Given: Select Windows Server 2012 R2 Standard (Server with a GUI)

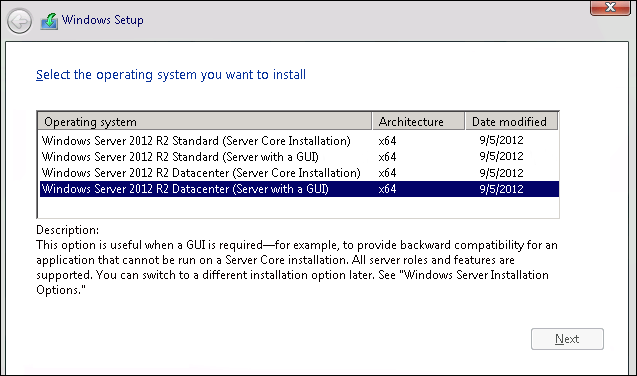Looking at the screenshot, I should tap(299, 157).
